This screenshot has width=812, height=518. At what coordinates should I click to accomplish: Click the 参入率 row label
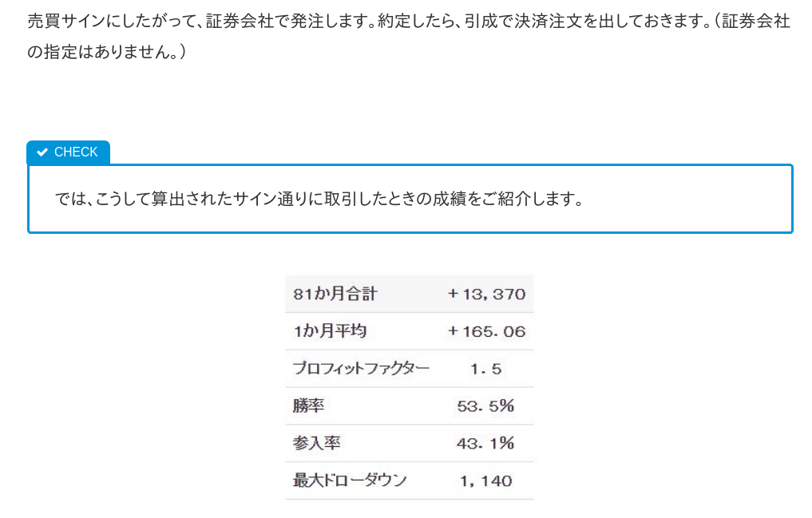[316, 443]
